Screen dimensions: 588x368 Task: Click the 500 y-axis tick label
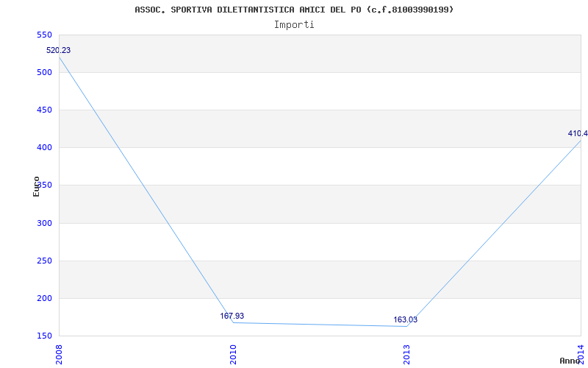pyautogui.click(x=44, y=72)
